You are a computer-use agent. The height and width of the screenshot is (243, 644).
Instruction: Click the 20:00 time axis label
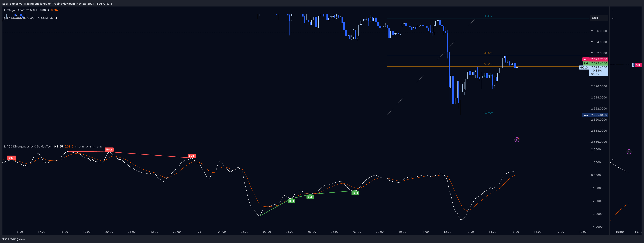(x=109, y=232)
